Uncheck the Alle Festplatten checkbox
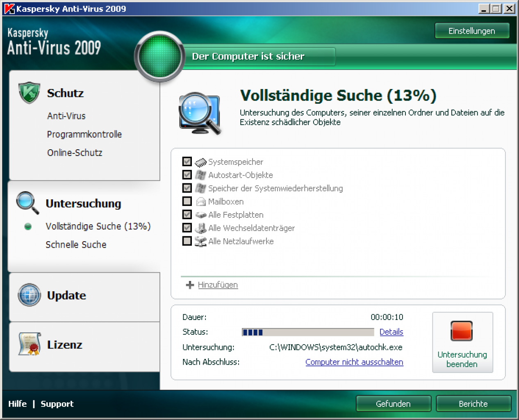519x420 pixels. point(187,214)
